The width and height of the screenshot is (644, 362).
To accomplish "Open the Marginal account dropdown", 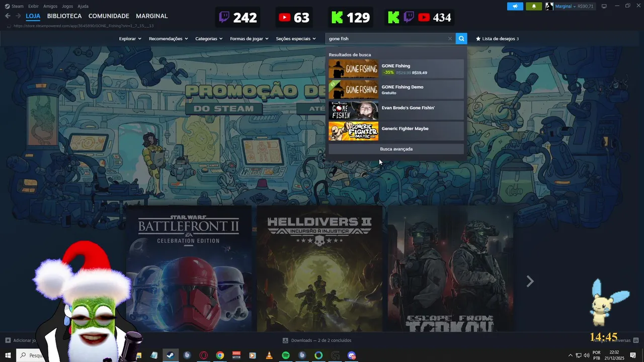I will point(566,6).
